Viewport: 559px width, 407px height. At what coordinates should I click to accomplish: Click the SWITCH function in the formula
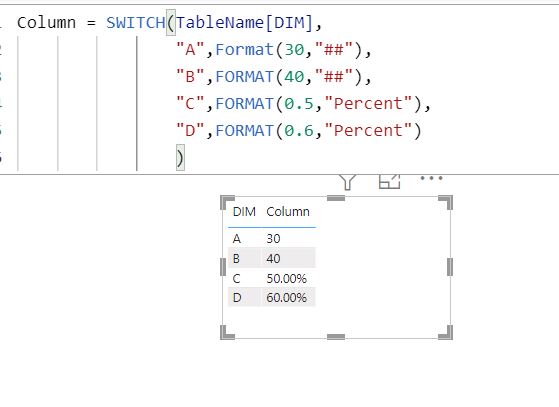point(135,23)
